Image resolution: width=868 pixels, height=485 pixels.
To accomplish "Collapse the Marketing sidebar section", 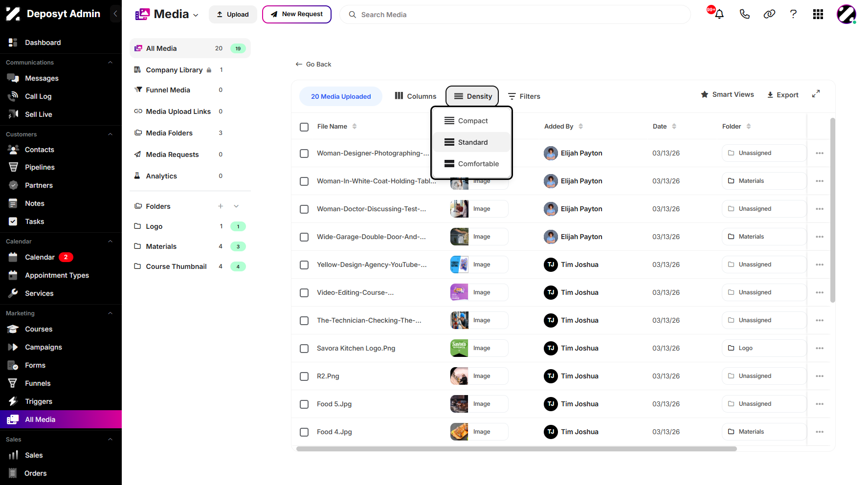I will 110,313.
